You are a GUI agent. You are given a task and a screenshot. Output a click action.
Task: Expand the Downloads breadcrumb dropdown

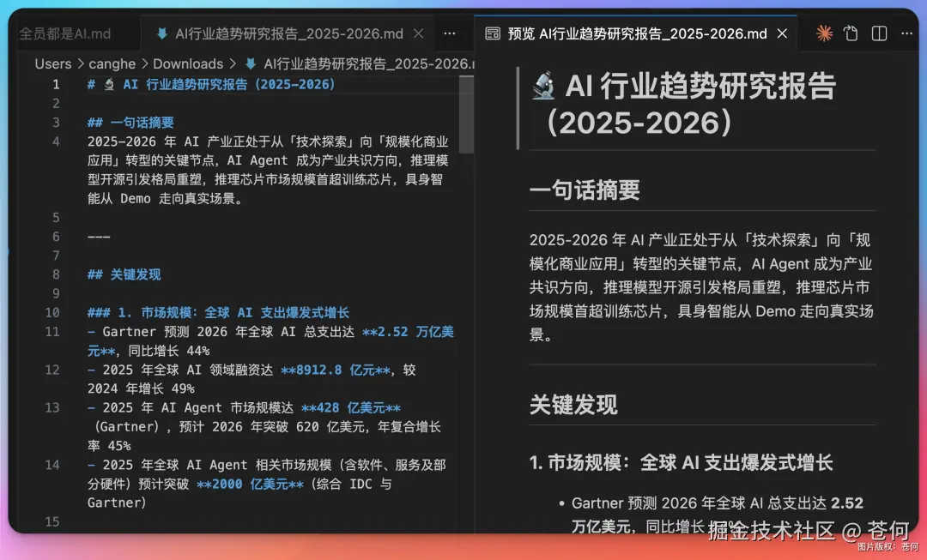pos(188,63)
